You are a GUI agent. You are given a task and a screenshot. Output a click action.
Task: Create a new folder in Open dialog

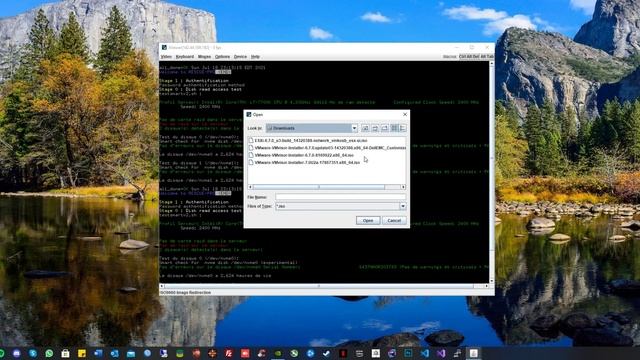384,128
